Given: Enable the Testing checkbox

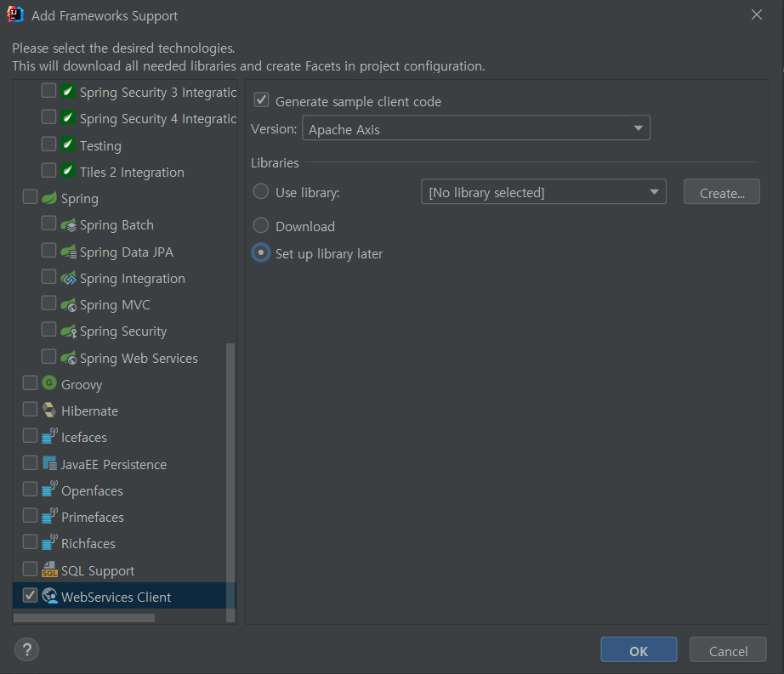Looking at the screenshot, I should 48,144.
